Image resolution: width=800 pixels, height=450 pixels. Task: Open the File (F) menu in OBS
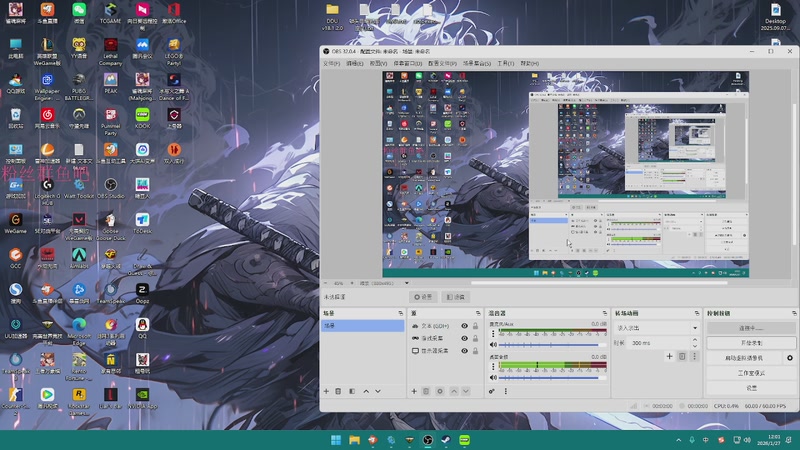(x=331, y=63)
